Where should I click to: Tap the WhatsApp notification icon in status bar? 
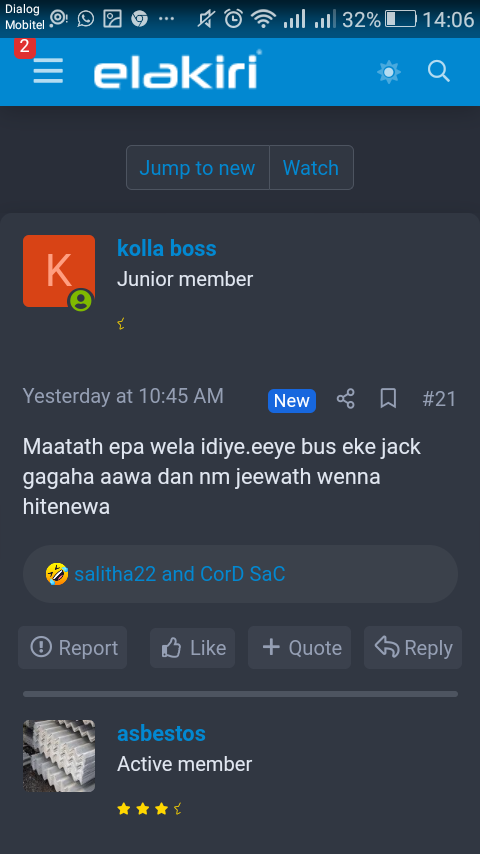click(x=86, y=19)
